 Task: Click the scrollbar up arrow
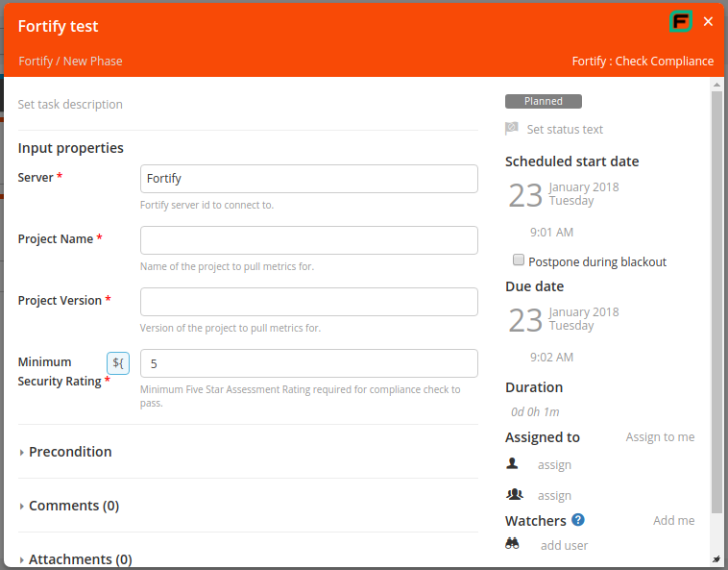point(716,85)
